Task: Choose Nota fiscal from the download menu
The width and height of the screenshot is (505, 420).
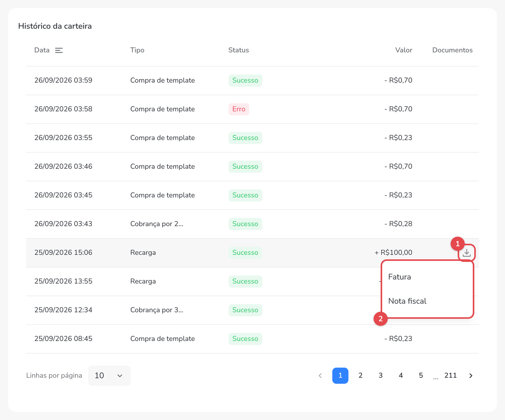Action: point(407,301)
